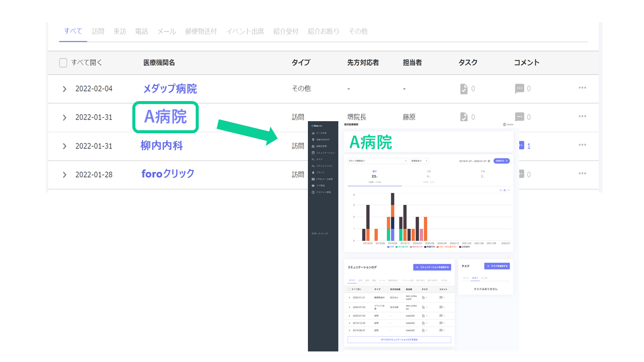Open アクションリスト in the detail page sidebar
The width and height of the screenshot is (644, 362).
322,165
